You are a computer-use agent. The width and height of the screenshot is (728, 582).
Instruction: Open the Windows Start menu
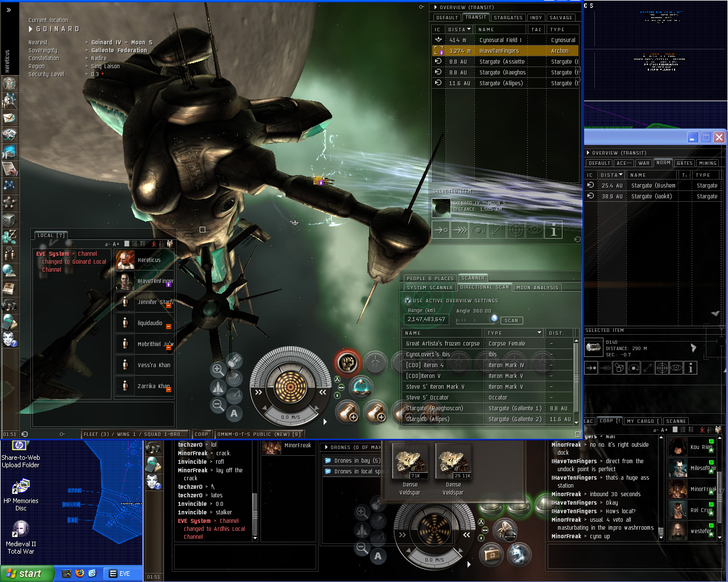pos(27,573)
